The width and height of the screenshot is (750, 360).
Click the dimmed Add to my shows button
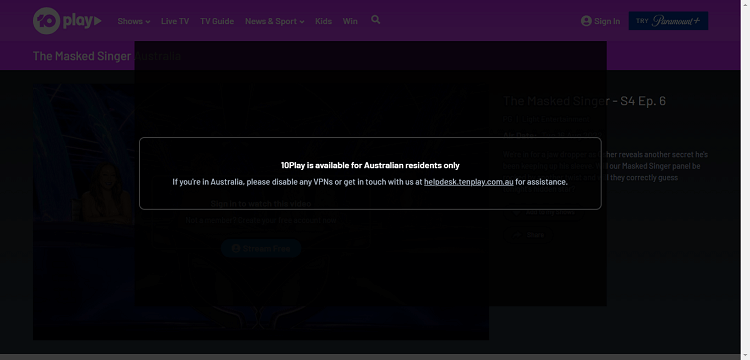[544, 212]
